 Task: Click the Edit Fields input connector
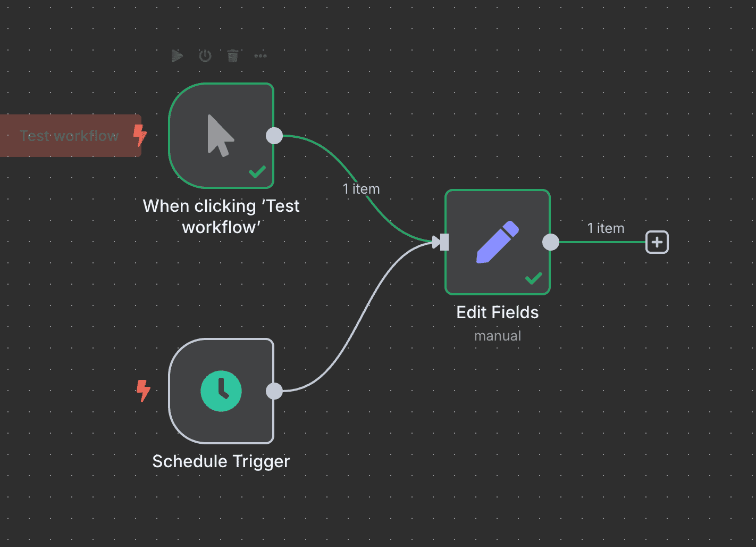coord(444,242)
